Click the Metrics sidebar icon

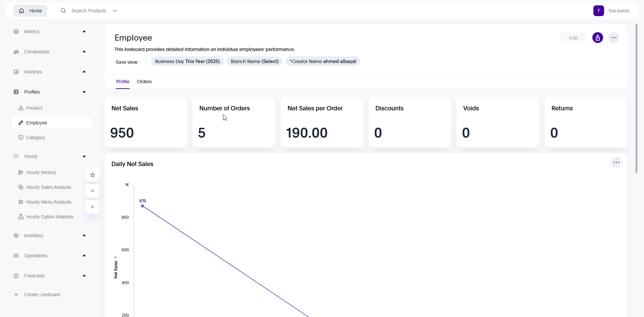tap(16, 31)
